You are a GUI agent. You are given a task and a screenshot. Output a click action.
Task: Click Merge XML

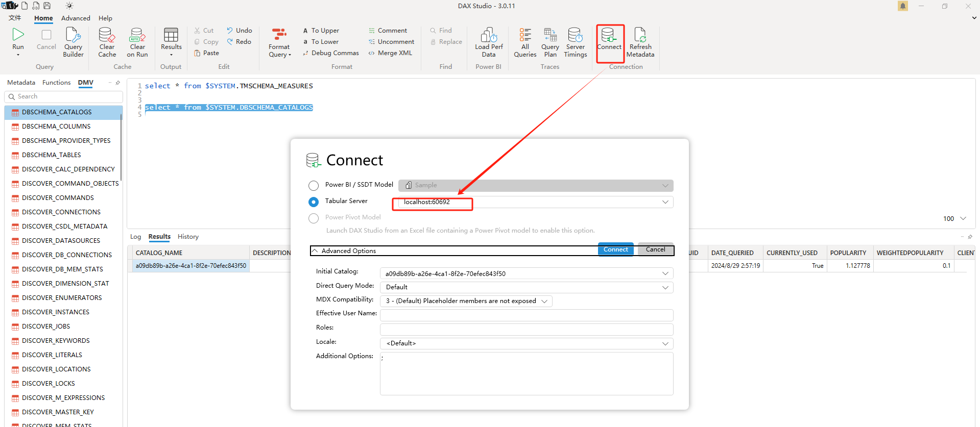click(x=390, y=53)
